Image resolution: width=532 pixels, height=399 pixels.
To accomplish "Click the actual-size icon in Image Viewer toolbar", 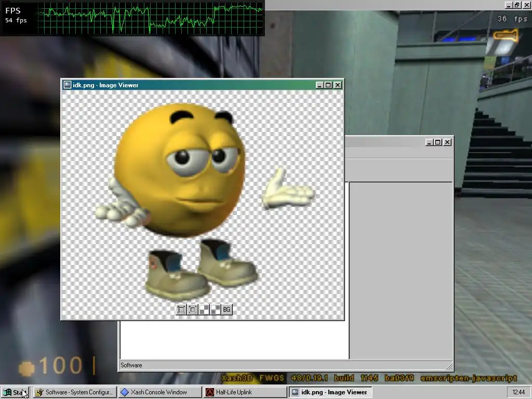I will [193, 310].
